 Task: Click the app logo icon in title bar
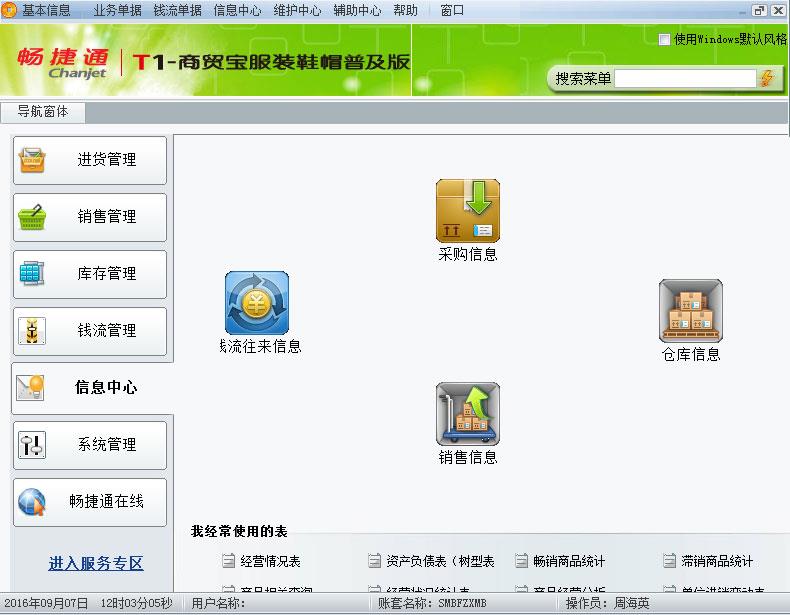[x=9, y=10]
